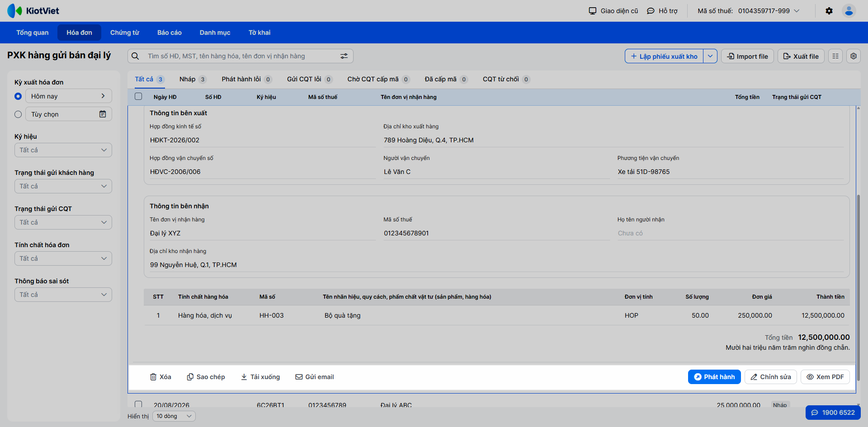The image size is (868, 427).
Task: Open the Hóa đơn menu
Action: click(x=79, y=33)
